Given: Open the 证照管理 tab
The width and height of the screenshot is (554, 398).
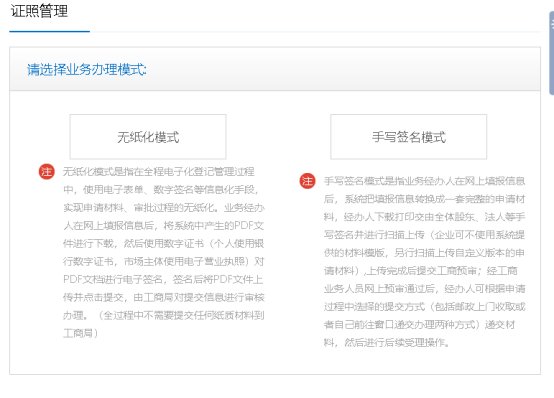Looking at the screenshot, I should coord(39,11).
